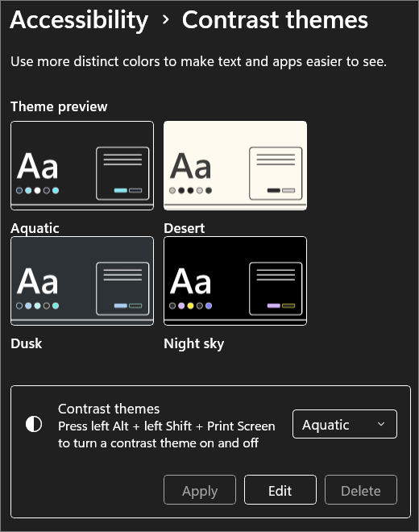Image resolution: width=419 pixels, height=532 pixels.
Task: Open the Aquatic contrast theme dropdown
Action: coord(345,424)
